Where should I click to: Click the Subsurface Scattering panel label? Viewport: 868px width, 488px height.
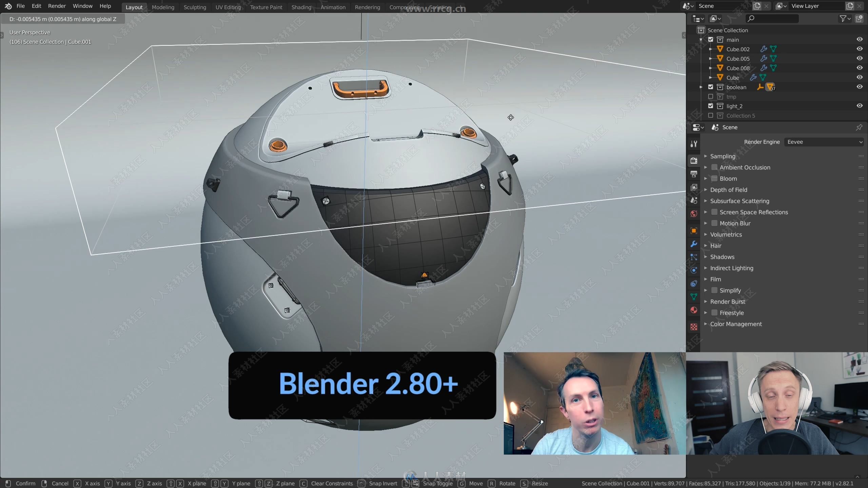(740, 201)
